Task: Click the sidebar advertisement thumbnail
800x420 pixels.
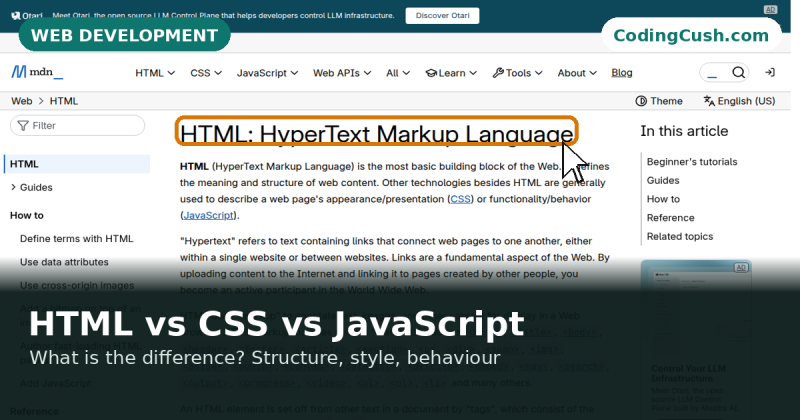Action: pyautogui.click(x=696, y=311)
